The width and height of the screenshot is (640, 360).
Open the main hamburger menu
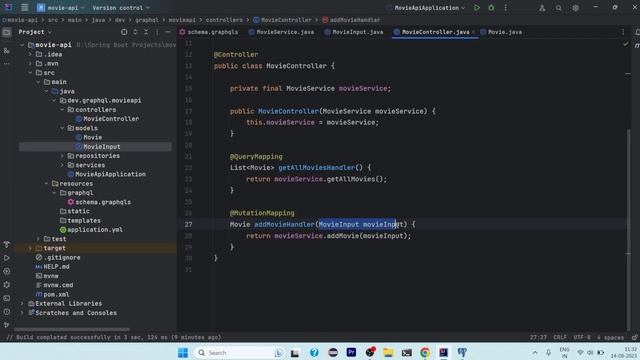pyautogui.click(x=24, y=7)
